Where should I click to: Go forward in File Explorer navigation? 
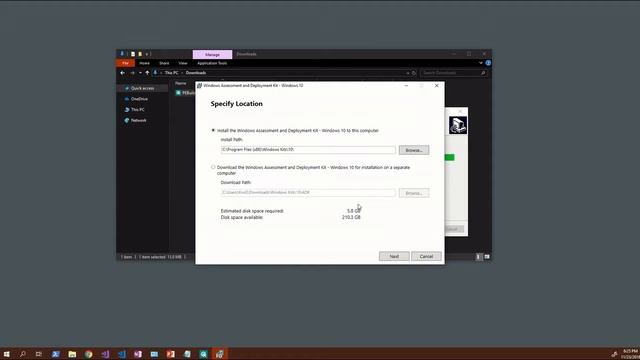(x=132, y=73)
